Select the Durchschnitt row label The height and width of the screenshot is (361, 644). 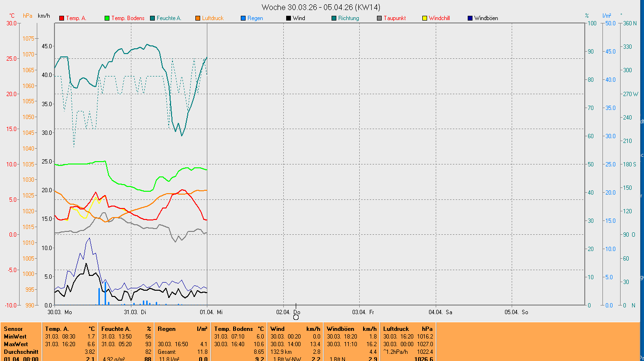(19, 351)
